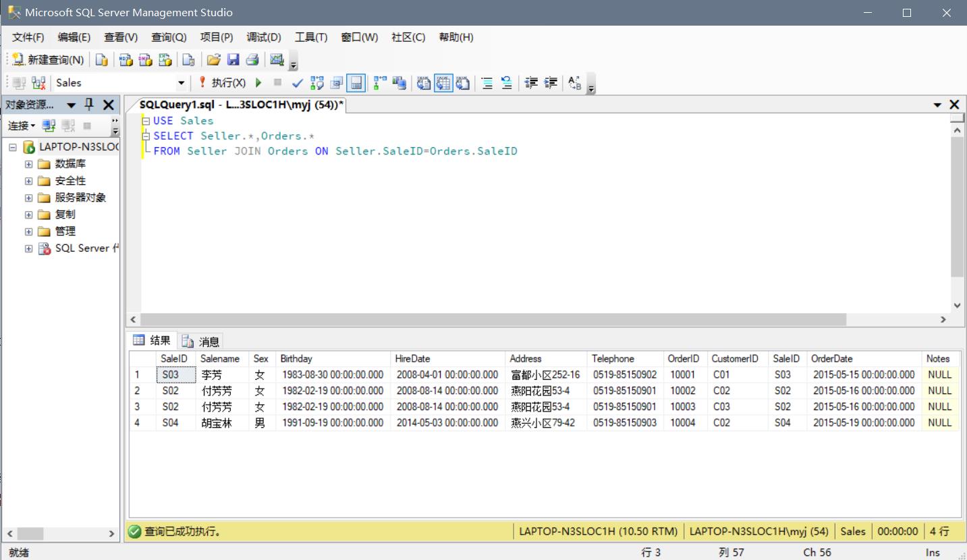Expand the Replication (复制) folder

28,215
